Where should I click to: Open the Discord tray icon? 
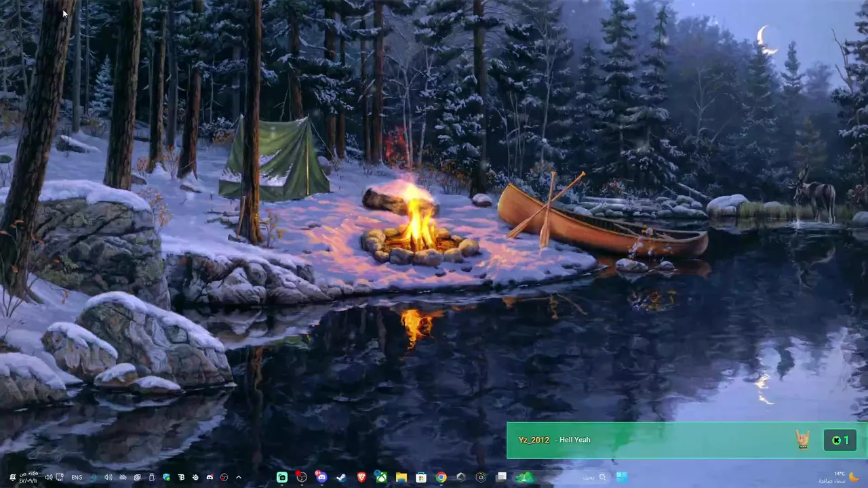[x=210, y=477]
